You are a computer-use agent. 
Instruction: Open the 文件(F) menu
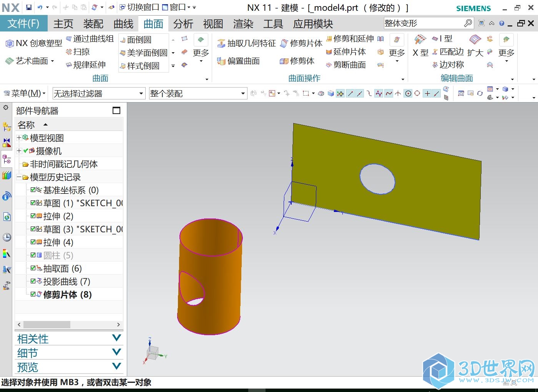click(x=23, y=24)
